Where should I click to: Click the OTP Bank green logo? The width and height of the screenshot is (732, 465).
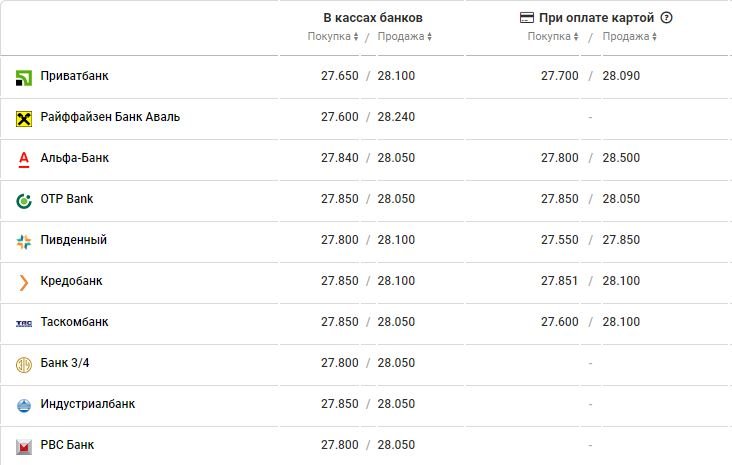pos(24,201)
